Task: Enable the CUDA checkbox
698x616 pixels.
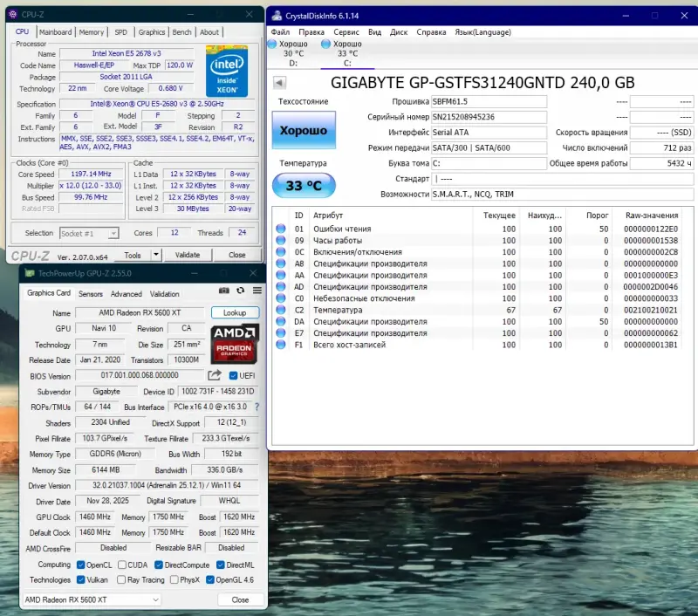Action: (x=120, y=565)
